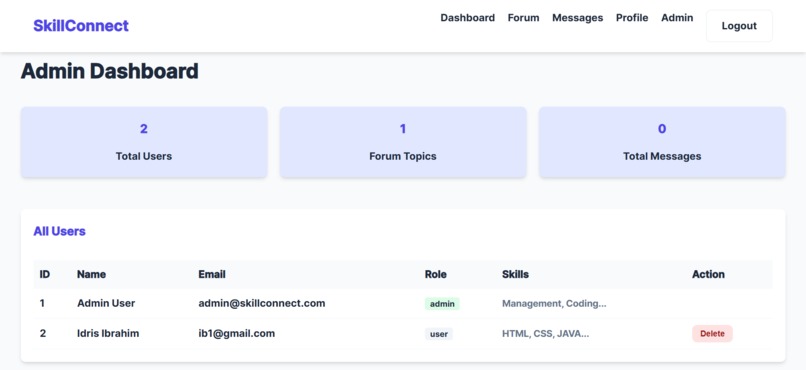This screenshot has width=806, height=370.
Task: Click the email ib1@gmail.com
Action: (236, 334)
